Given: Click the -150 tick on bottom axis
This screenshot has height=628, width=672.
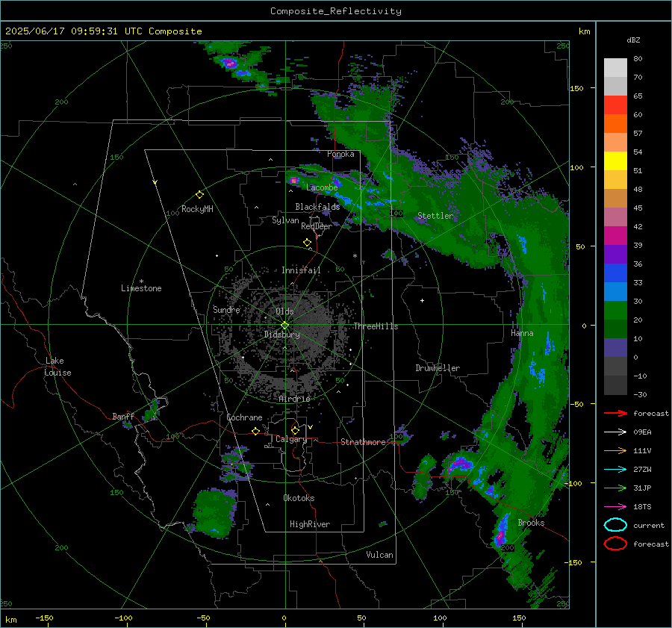Looking at the screenshot, I should 44,618.
